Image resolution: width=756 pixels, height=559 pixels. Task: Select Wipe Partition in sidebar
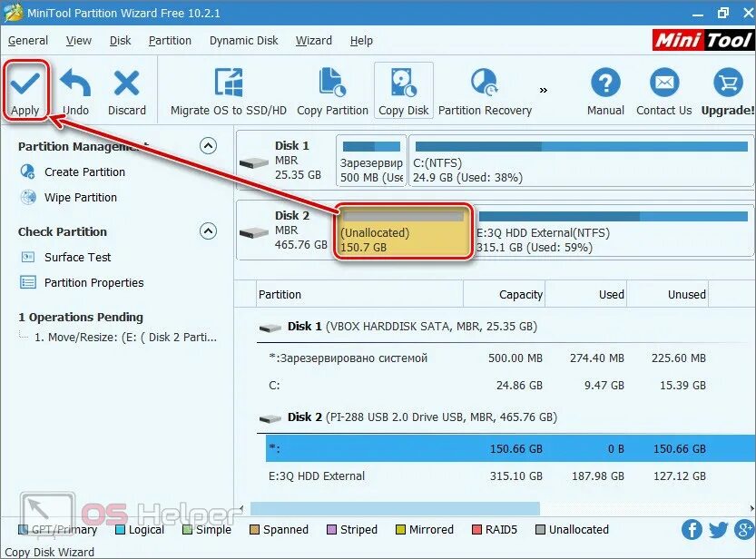80,198
